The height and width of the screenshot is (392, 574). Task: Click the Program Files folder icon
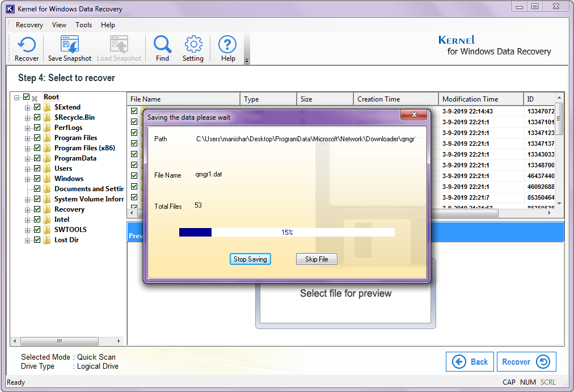pos(47,138)
